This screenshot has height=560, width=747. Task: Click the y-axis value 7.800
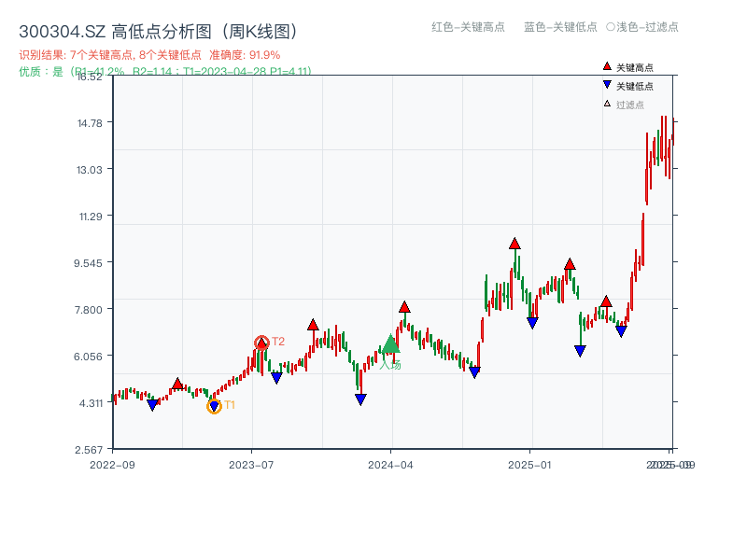[x=88, y=310]
